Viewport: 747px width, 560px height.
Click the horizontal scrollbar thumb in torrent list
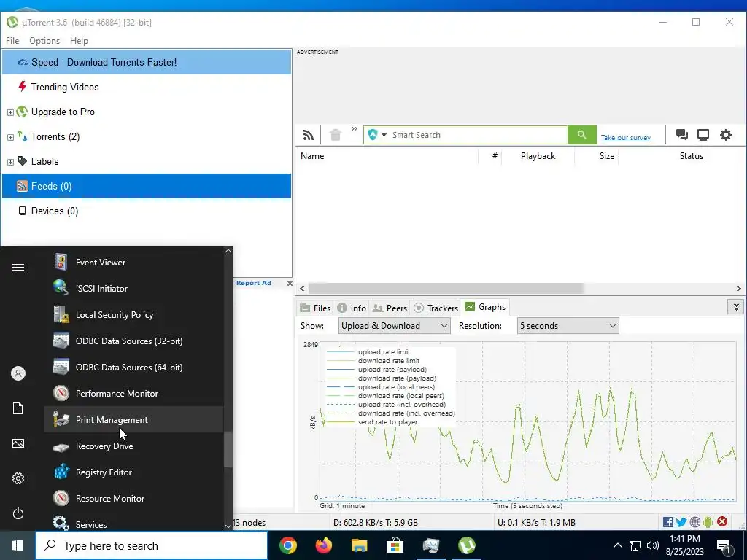[446, 288]
